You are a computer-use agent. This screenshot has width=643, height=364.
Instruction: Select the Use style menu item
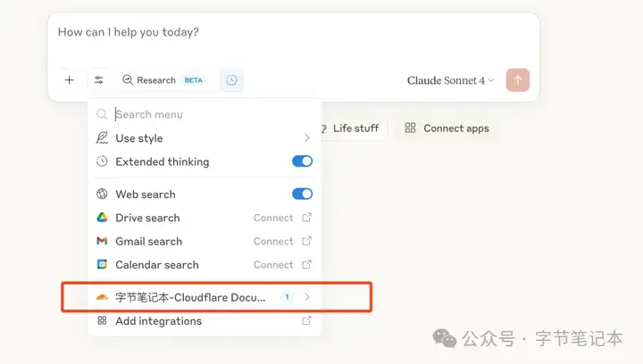click(205, 138)
